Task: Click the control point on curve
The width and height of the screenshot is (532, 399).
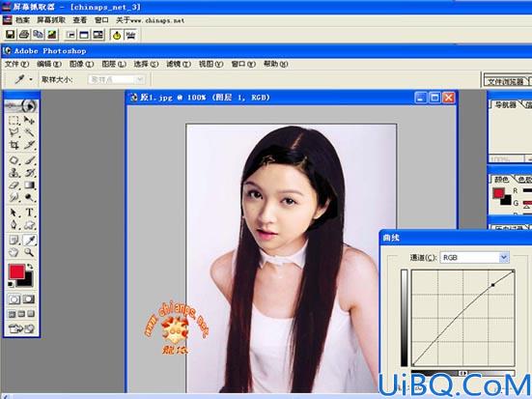Action: pos(493,285)
